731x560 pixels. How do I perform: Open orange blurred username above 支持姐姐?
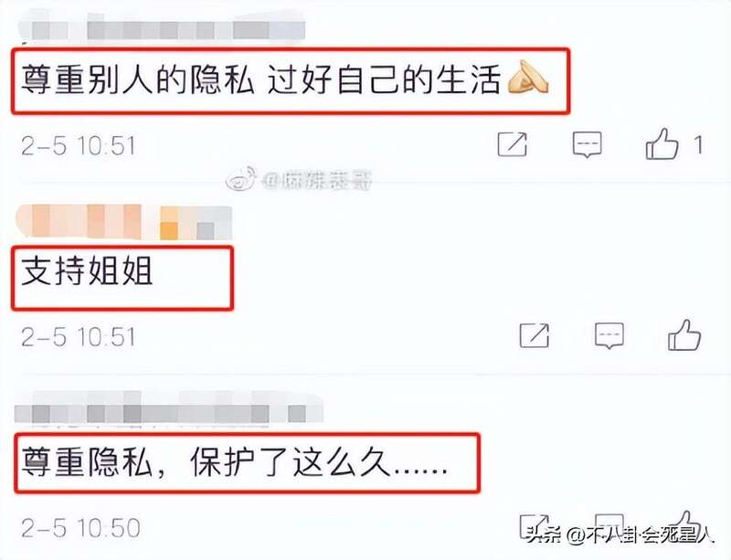[x=123, y=222]
